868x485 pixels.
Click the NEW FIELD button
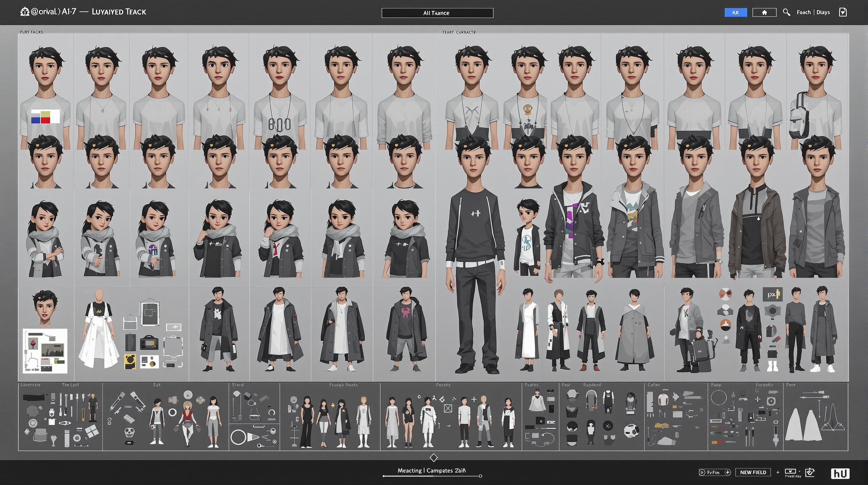click(754, 472)
